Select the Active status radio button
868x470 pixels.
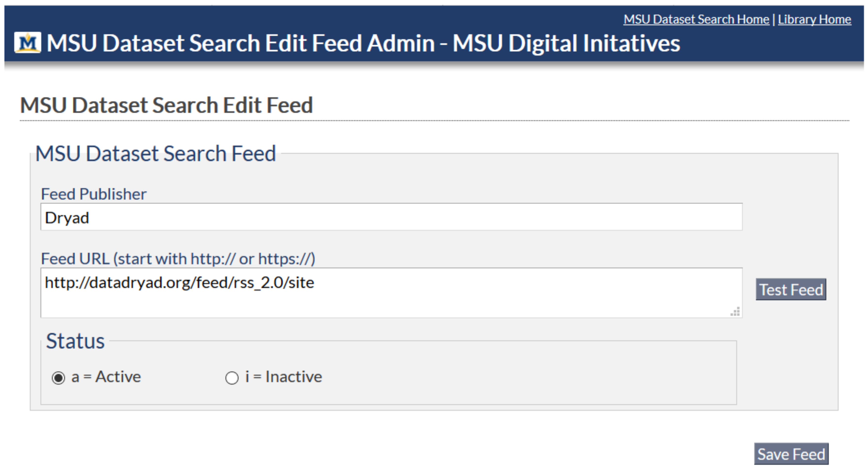click(x=58, y=378)
